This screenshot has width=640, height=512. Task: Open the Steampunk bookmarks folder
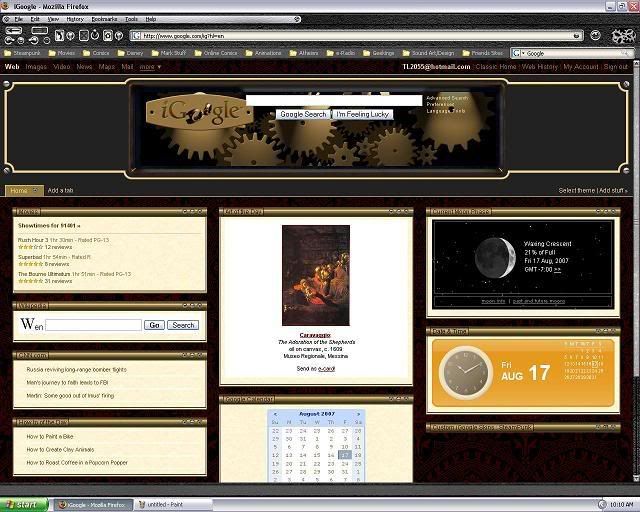(22, 53)
